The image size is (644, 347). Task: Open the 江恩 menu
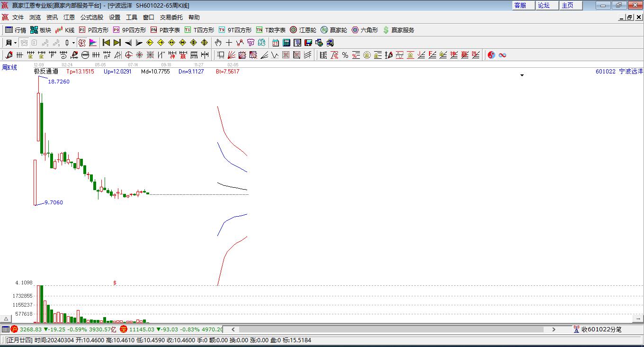click(69, 17)
